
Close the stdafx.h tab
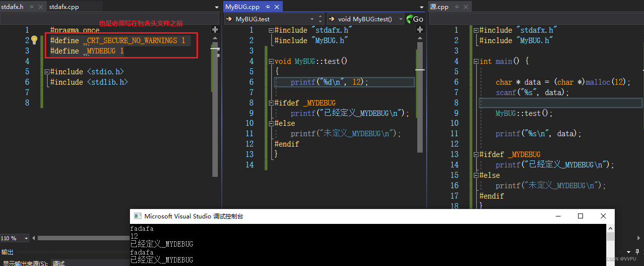pyautogui.click(x=41, y=7)
